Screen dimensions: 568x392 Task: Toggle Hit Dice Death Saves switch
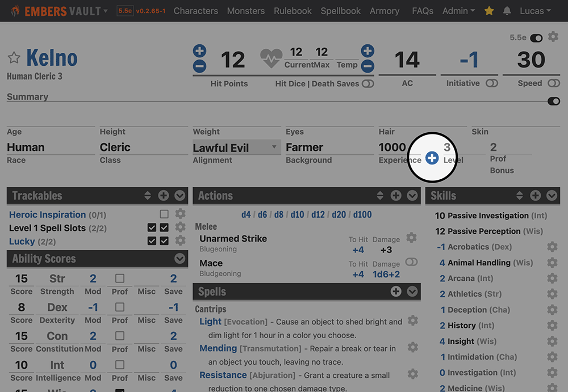click(x=367, y=83)
